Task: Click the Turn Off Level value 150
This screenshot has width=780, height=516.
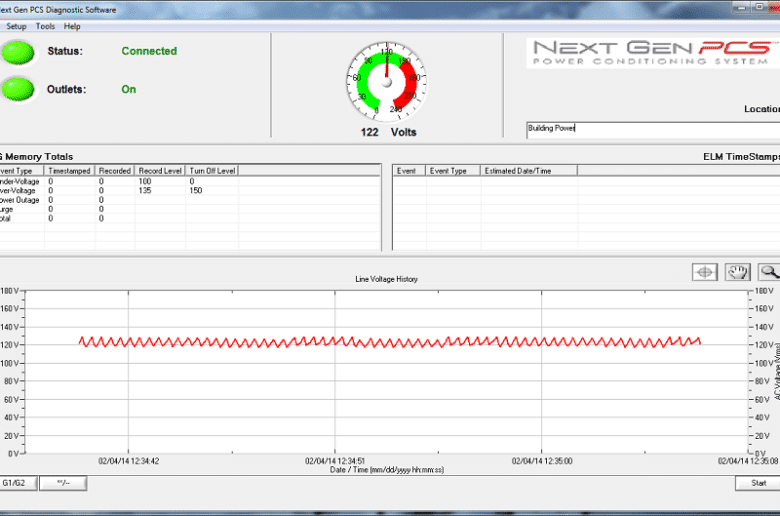Action: [x=196, y=191]
